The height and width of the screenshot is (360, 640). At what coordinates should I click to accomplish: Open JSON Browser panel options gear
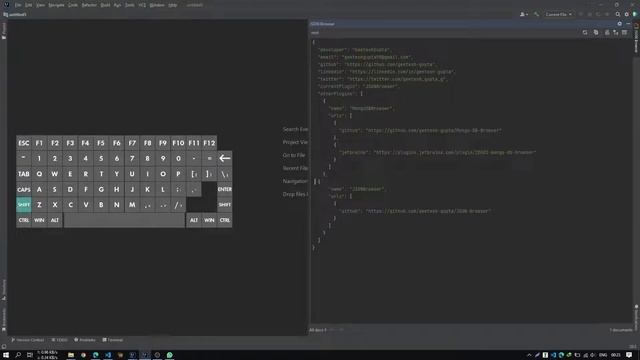[x=620, y=24]
